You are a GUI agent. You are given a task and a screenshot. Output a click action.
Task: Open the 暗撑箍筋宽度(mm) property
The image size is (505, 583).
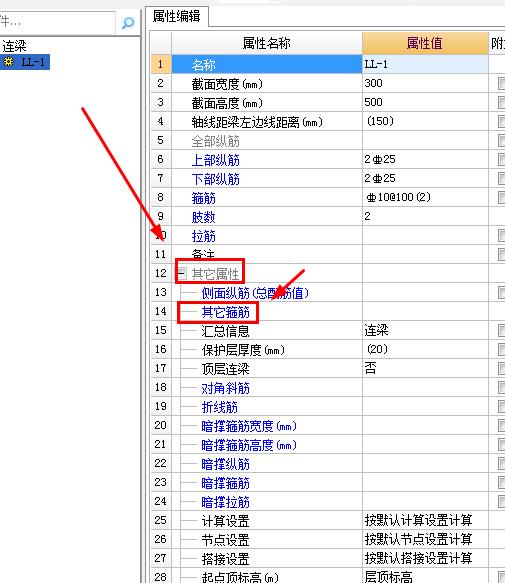pyautogui.click(x=249, y=426)
